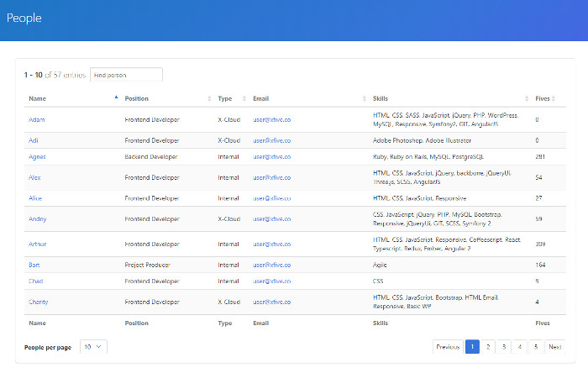Screen dimensions: 588x368
Task: Select pagination page 1
Action: (x=472, y=347)
